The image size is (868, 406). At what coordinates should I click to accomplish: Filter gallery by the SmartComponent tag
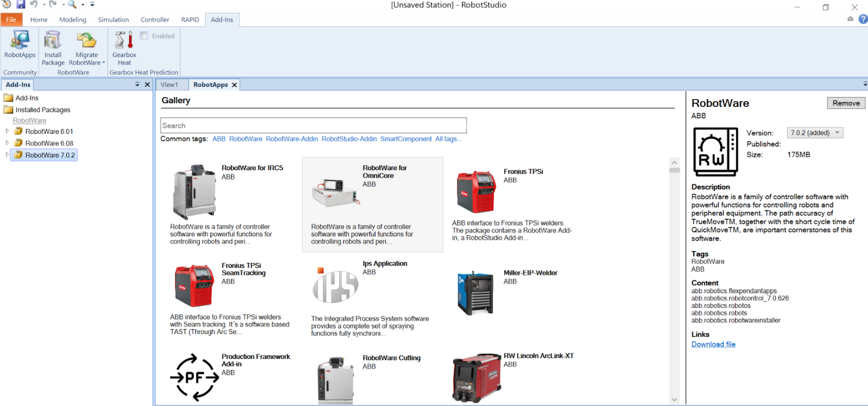[406, 139]
